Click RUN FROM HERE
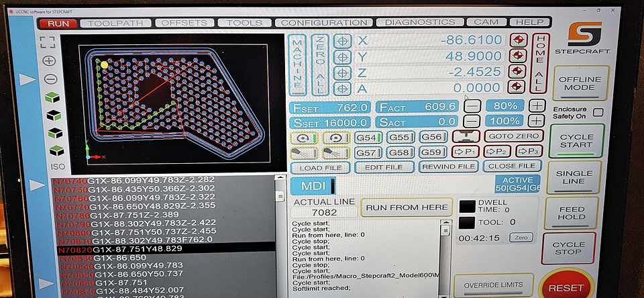Screen dimensions: 644x298 (x=407, y=207)
